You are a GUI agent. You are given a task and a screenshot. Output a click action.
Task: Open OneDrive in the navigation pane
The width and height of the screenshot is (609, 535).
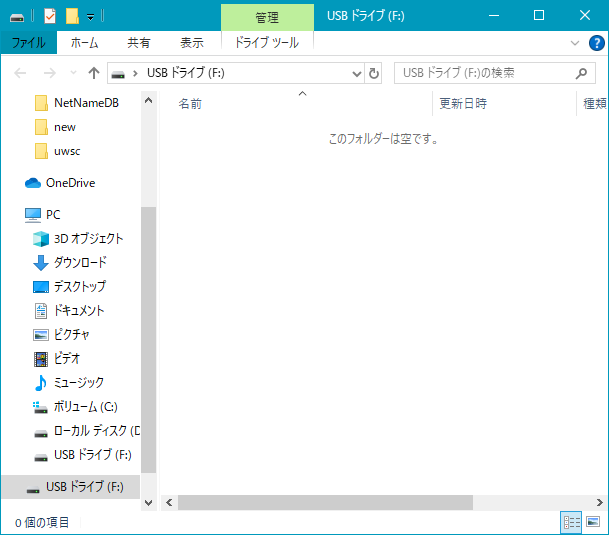(60, 183)
